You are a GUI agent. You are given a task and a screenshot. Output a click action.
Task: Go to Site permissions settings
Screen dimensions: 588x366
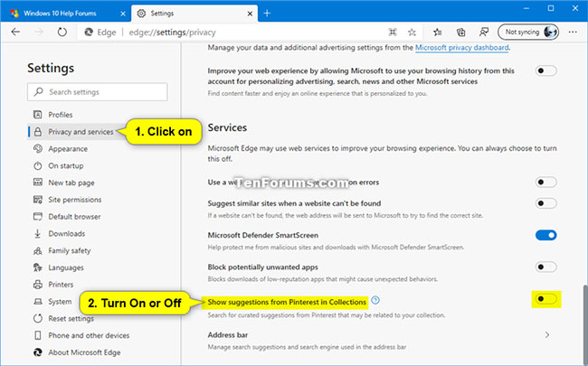74,200
